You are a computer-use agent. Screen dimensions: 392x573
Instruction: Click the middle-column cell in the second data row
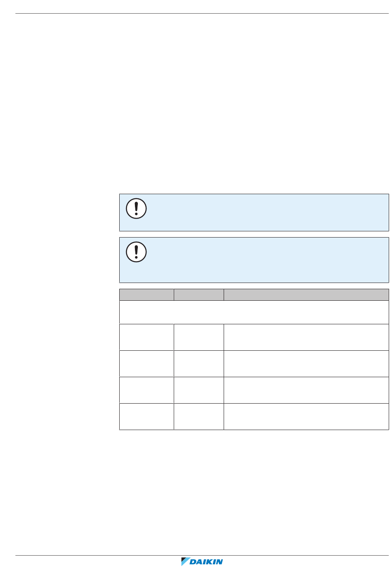199,364
